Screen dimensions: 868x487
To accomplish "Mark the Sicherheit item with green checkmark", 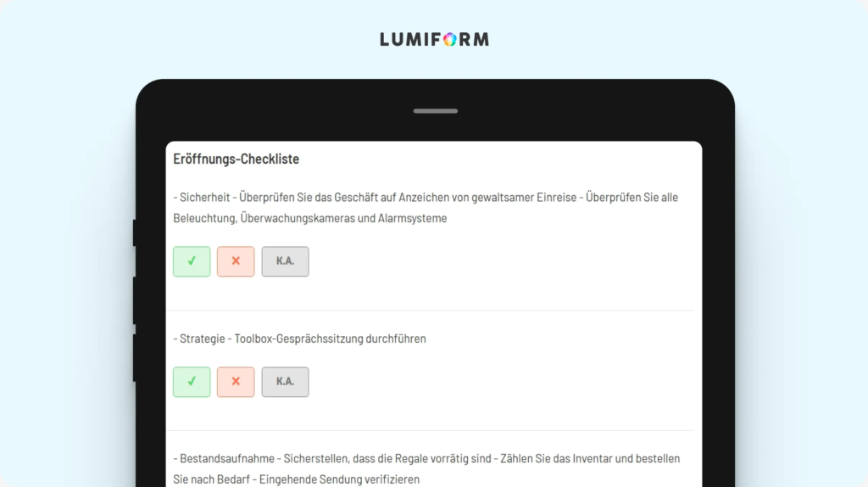I will click(192, 261).
